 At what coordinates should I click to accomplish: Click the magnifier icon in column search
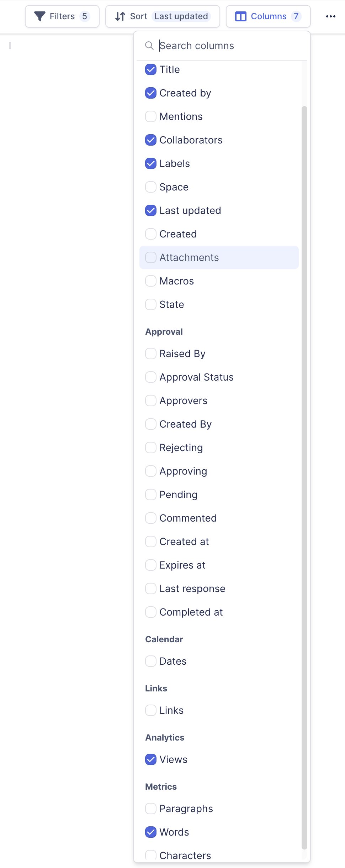coord(149,46)
